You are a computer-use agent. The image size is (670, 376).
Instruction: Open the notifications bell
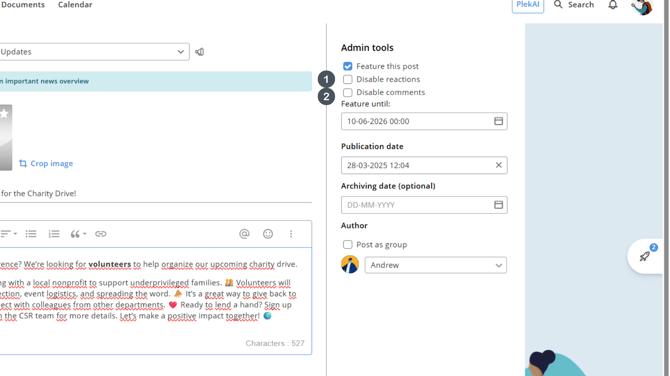(613, 5)
